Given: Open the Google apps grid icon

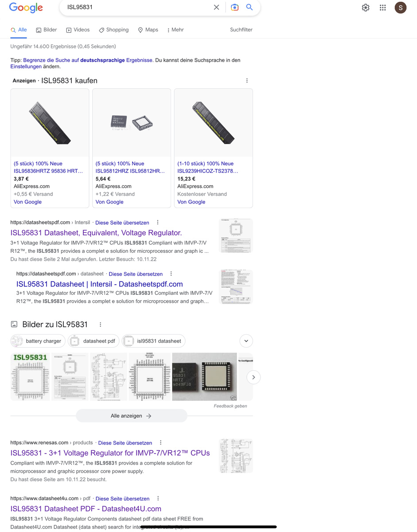Looking at the screenshot, I should (x=383, y=8).
